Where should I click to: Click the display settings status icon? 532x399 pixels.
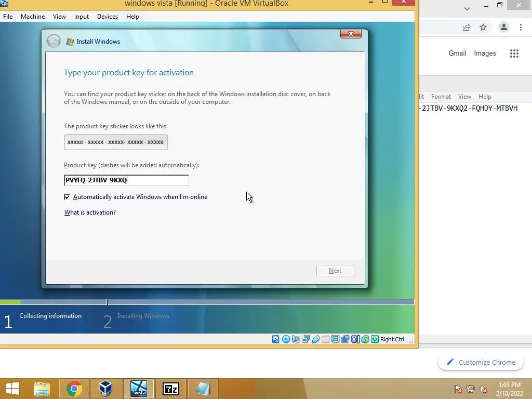[335, 339]
